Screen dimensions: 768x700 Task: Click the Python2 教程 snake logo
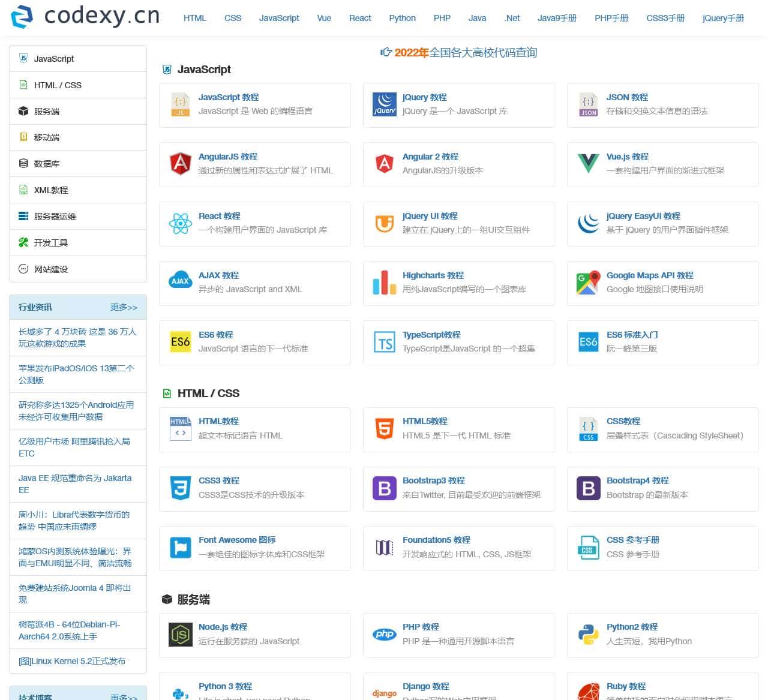coord(589,634)
